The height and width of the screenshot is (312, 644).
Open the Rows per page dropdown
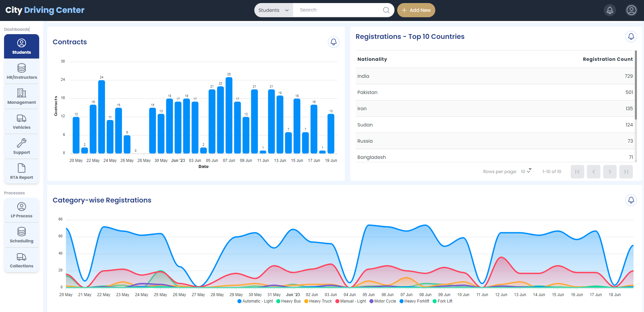(525, 171)
